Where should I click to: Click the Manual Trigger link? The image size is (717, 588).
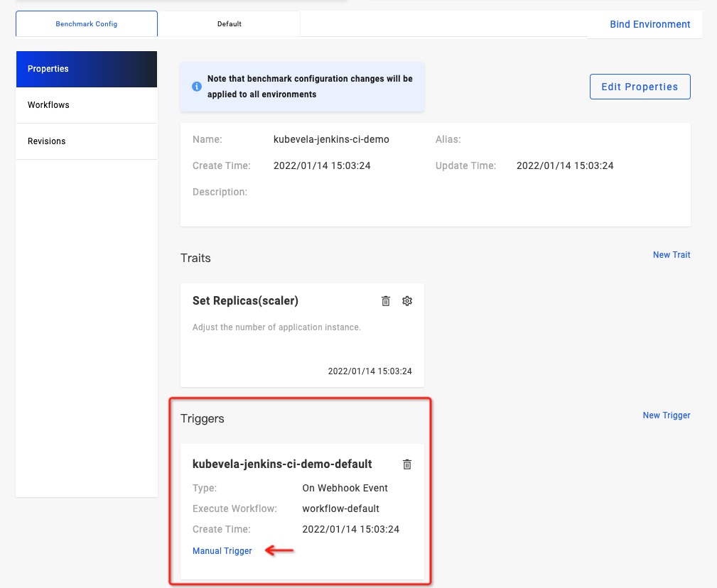(222, 551)
